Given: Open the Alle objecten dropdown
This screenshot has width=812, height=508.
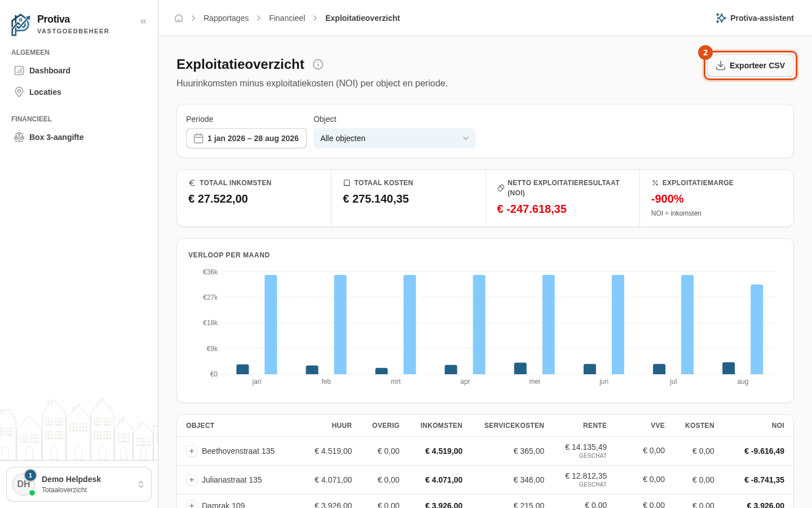Looking at the screenshot, I should click(x=395, y=138).
